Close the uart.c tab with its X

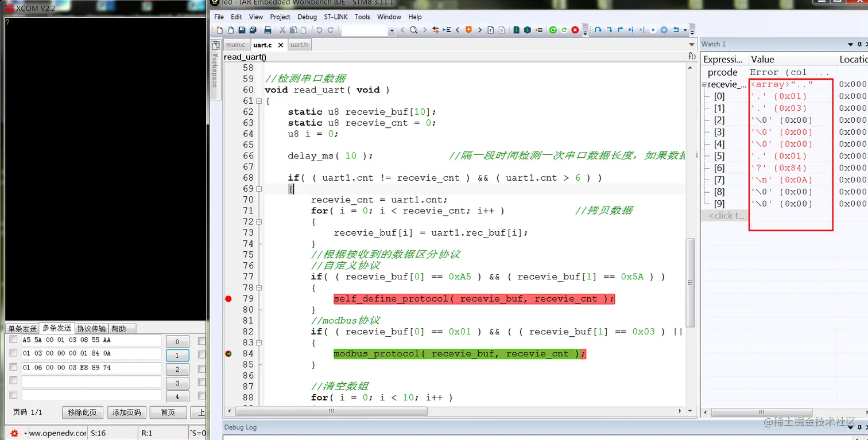pyautogui.click(x=281, y=45)
